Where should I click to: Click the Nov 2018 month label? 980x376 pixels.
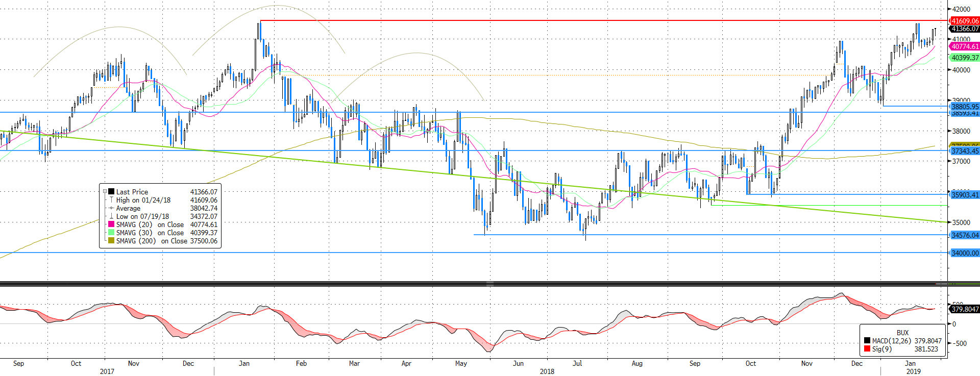[x=806, y=363]
